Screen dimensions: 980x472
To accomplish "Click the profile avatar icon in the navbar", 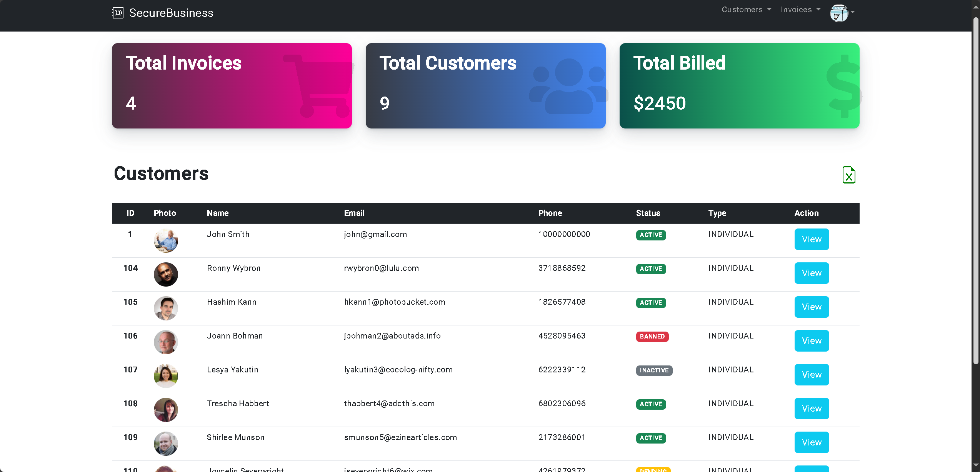I will (x=838, y=13).
